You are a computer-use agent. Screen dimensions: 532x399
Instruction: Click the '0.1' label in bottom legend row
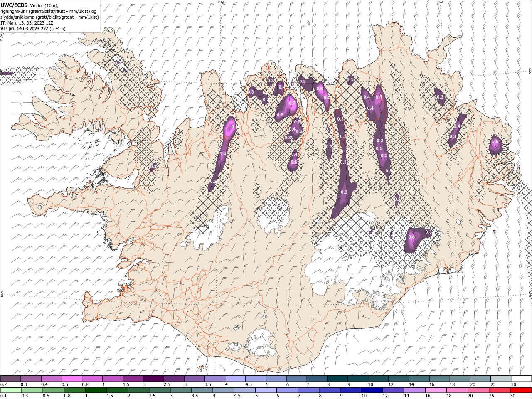3,396
